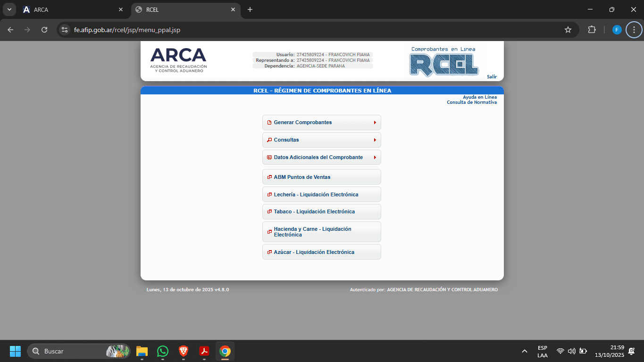Screen dimensions: 644x362
Task: Go back in browser history
Action: (x=10, y=30)
